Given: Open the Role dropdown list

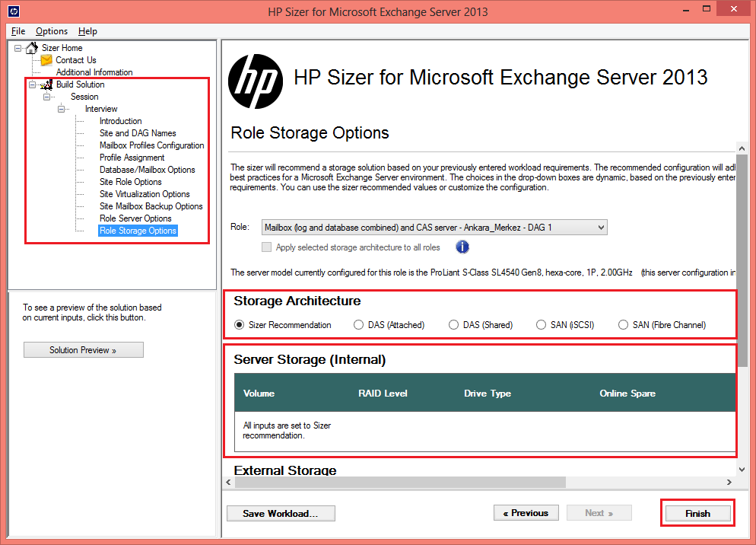Looking at the screenshot, I should tap(434, 228).
